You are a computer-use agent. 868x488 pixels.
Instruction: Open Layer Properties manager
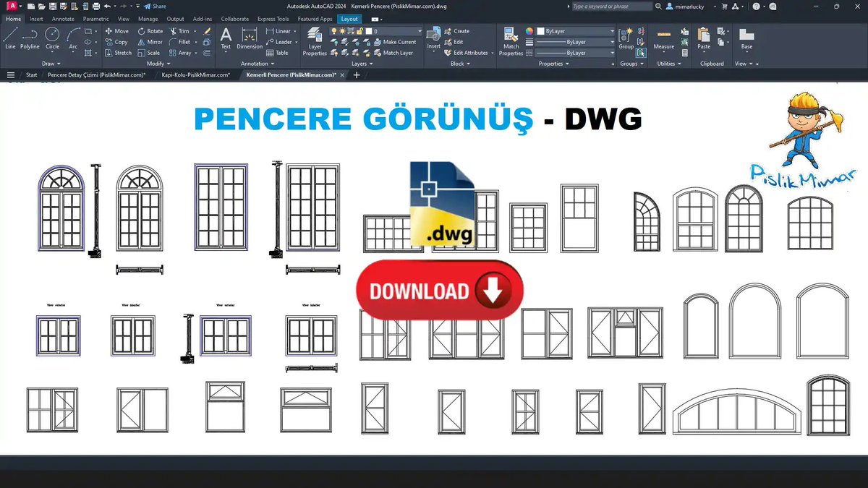click(315, 41)
